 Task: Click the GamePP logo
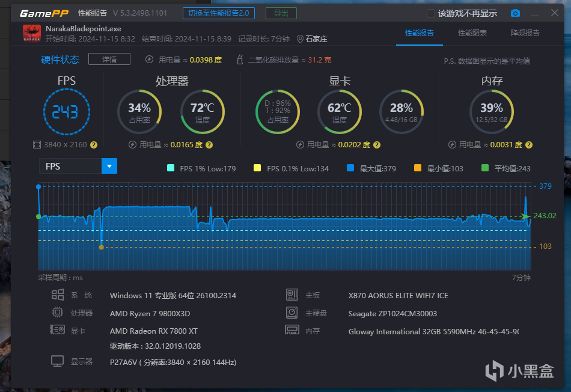click(x=44, y=13)
